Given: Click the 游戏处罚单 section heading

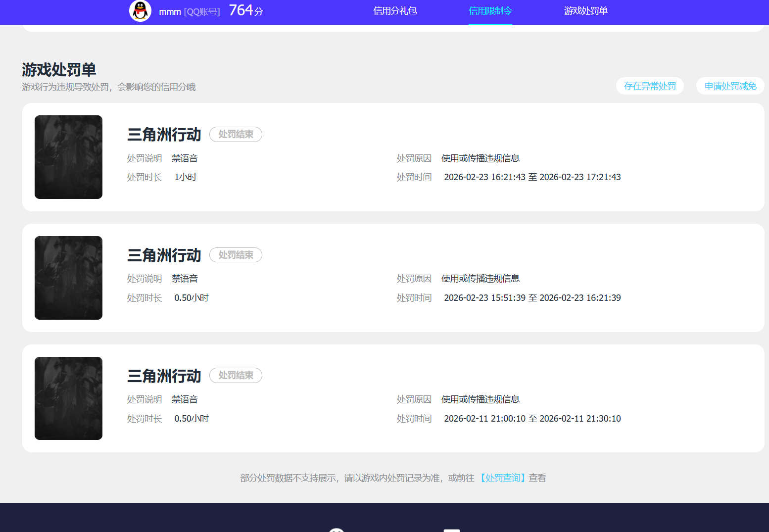Looking at the screenshot, I should pos(59,70).
